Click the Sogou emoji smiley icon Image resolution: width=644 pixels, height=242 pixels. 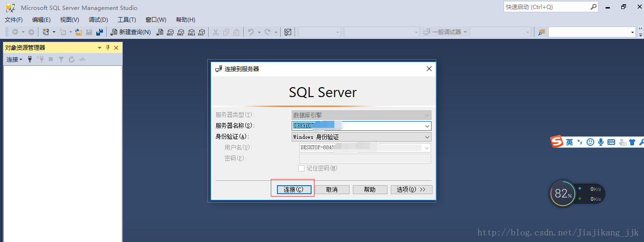coord(590,142)
